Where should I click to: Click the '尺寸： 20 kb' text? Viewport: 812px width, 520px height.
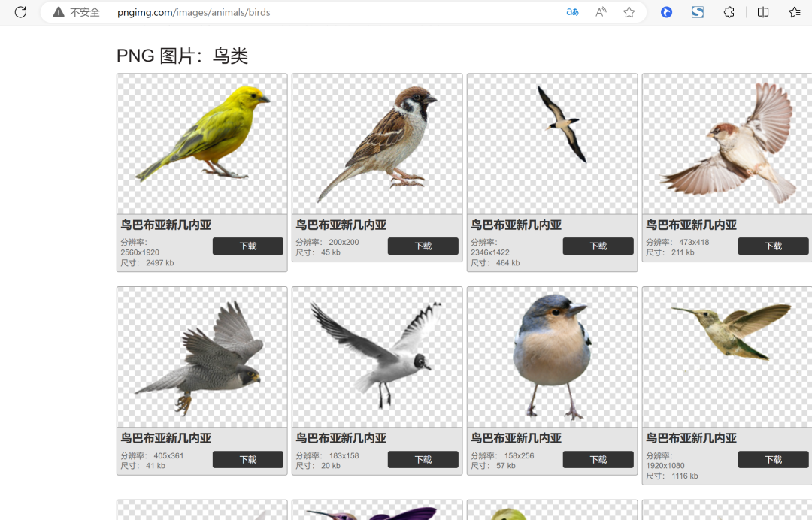(x=318, y=466)
